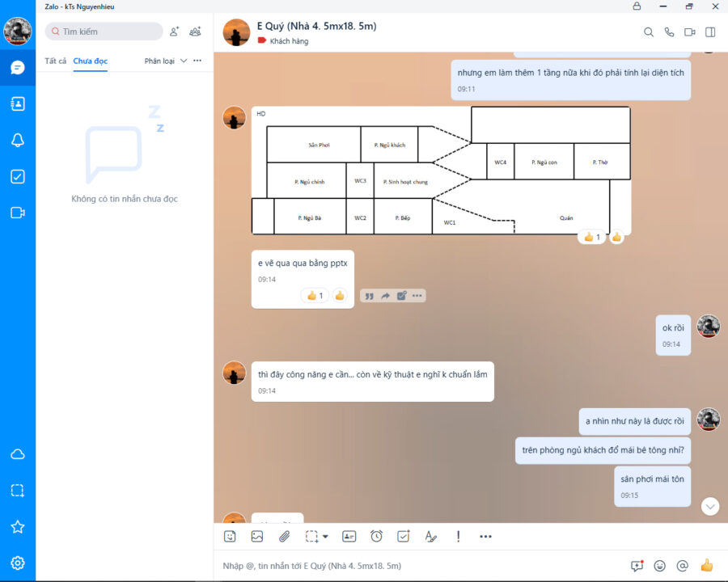Image resolution: width=728 pixels, height=582 pixels.
Task: Select the Chưa đọc tab
Action: coord(90,61)
